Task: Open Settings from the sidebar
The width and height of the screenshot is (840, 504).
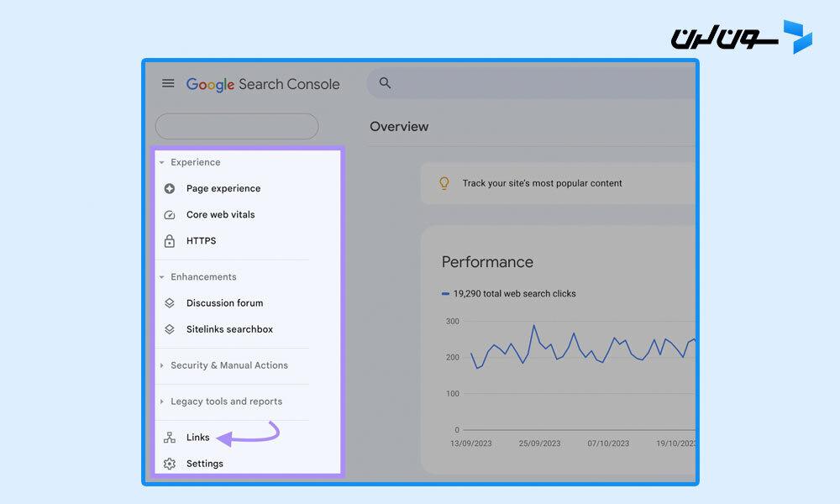Action: tap(205, 464)
